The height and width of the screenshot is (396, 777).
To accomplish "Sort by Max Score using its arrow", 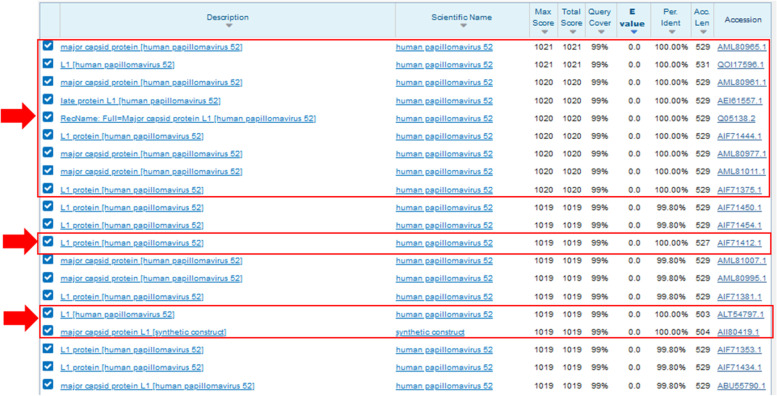I will pyautogui.click(x=545, y=32).
